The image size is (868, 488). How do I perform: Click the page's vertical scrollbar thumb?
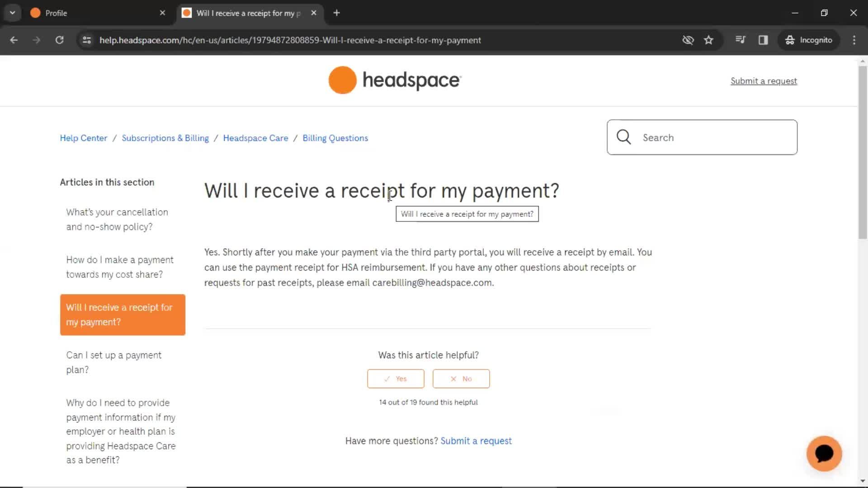pos(863,153)
